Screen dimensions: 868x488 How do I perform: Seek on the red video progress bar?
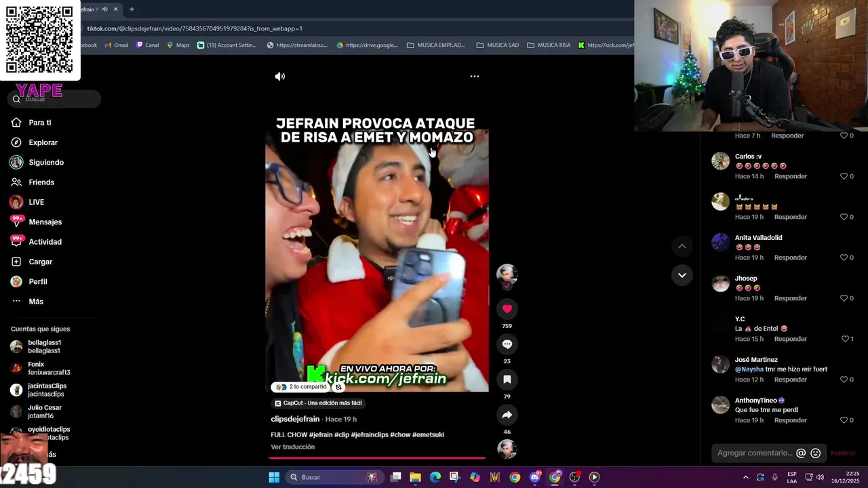pos(376,458)
